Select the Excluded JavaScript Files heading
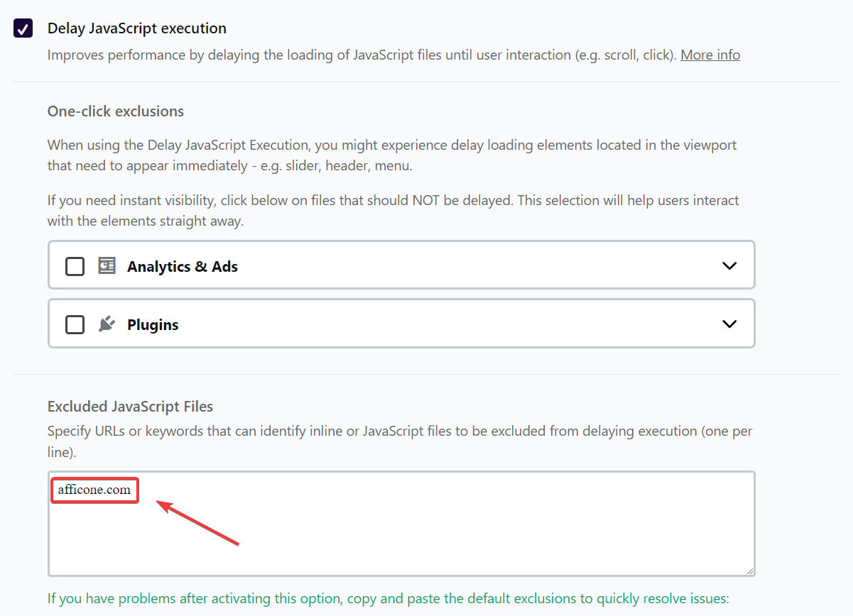 (x=129, y=406)
